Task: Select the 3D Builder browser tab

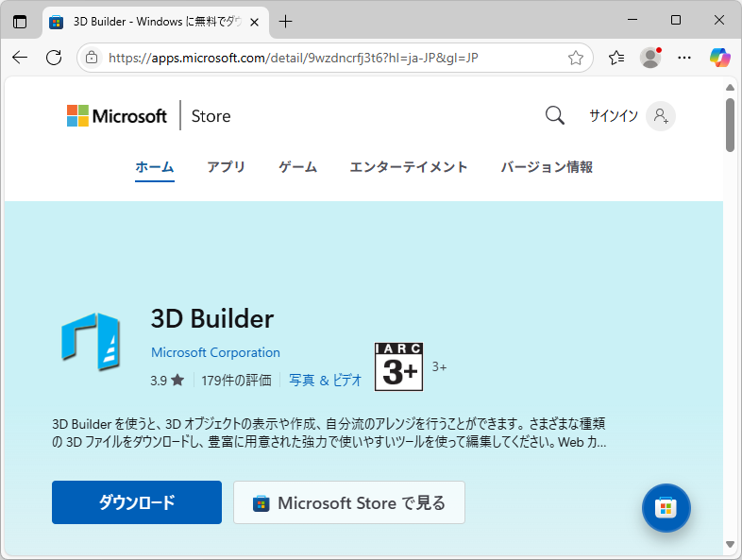Action: [x=156, y=22]
